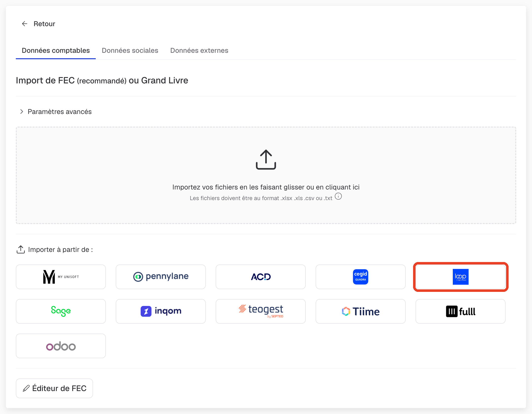Click the back arrow icon
Viewport: 532px width, 414px height.
25,24
